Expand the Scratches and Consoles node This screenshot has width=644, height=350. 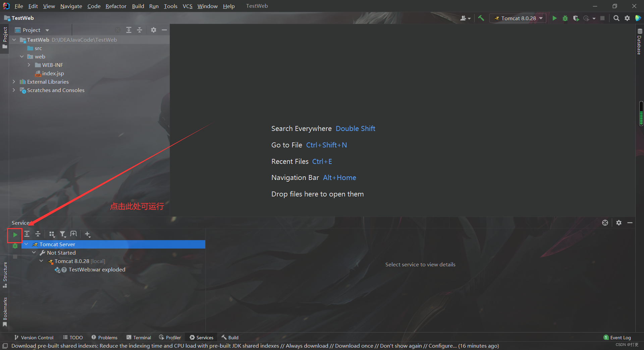(14, 90)
